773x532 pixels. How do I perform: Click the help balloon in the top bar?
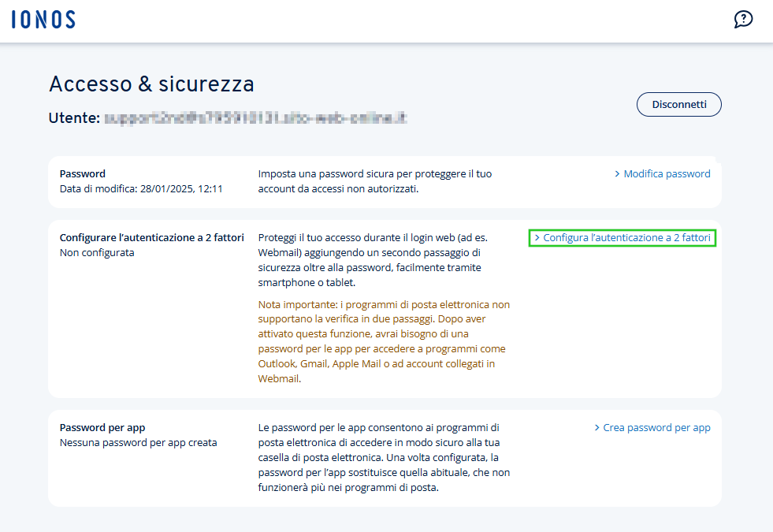click(743, 19)
